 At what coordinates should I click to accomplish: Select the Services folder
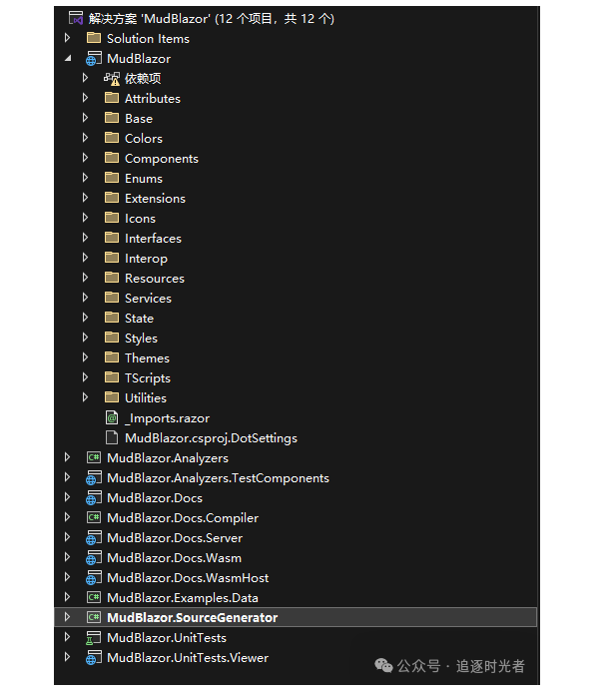148,298
